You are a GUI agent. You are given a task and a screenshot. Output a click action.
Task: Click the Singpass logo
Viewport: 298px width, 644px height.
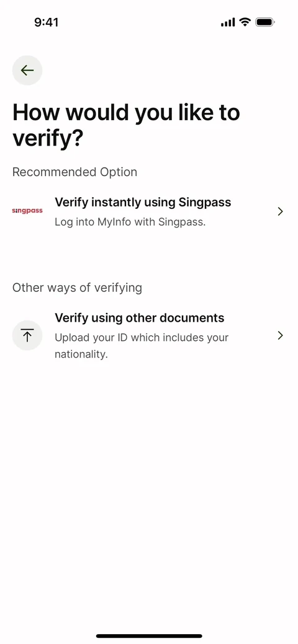[27, 211]
